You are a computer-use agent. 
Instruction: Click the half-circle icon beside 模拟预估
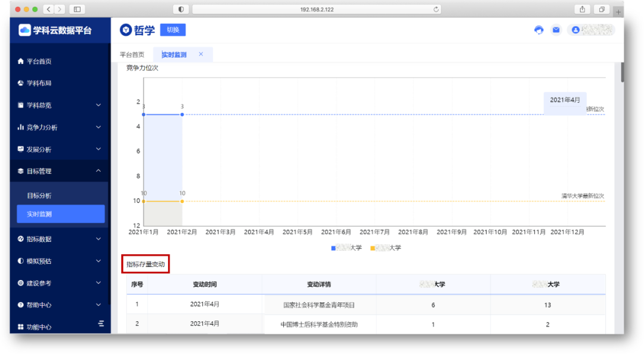(x=20, y=261)
